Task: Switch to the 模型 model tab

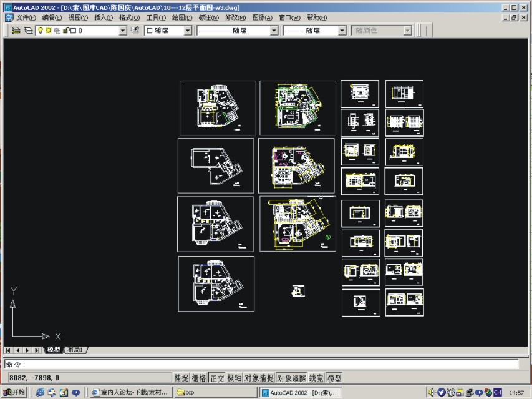Action: [54, 350]
